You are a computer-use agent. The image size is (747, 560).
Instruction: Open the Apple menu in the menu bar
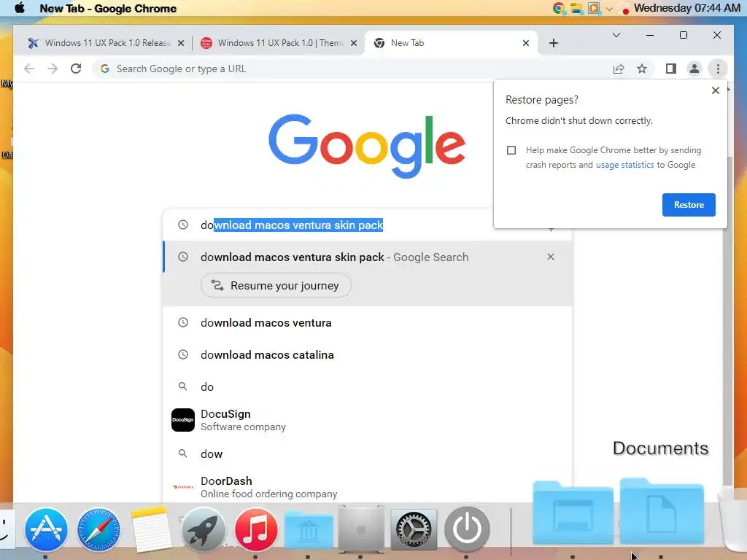[20, 8]
